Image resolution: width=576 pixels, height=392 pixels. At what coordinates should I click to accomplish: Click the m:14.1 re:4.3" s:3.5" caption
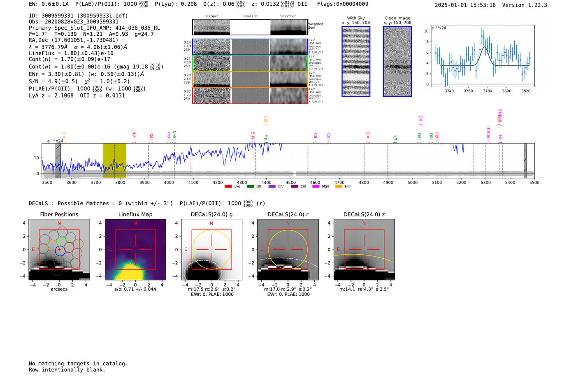click(x=364, y=289)
